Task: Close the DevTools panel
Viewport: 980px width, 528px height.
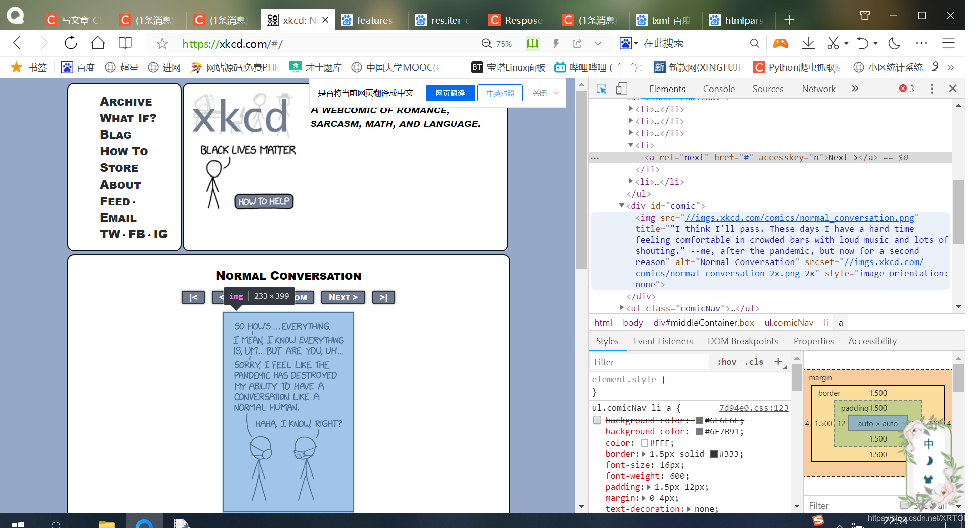Action: 952,89
